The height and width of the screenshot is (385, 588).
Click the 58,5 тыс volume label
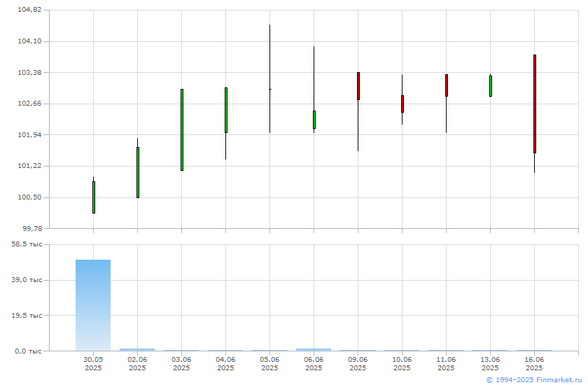(x=27, y=244)
